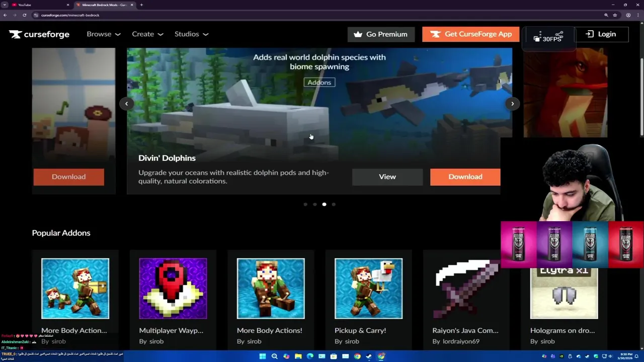Viewport: 644px width, 362px height.
Task: Click the Pickup & Carry! title
Action: (x=360, y=330)
